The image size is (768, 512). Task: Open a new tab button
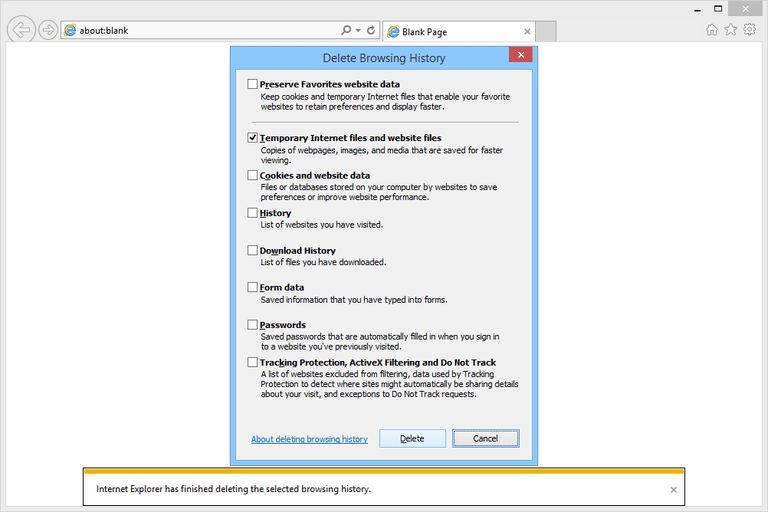tap(546, 32)
